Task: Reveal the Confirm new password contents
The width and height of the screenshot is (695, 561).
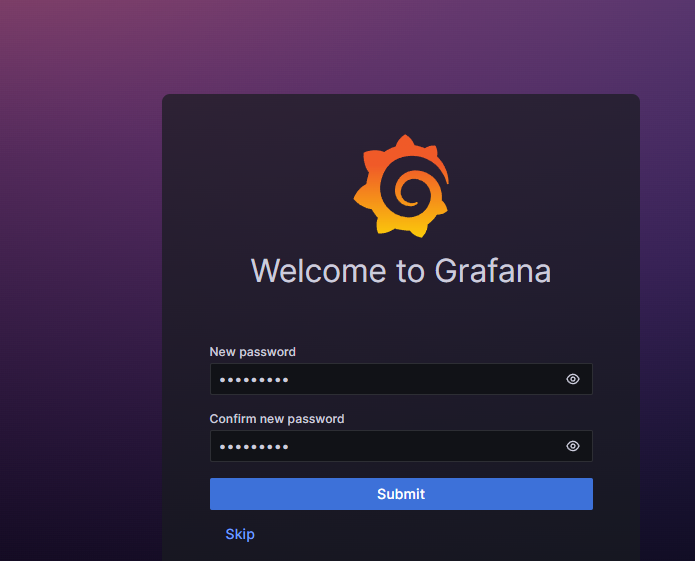Action: [x=573, y=446]
